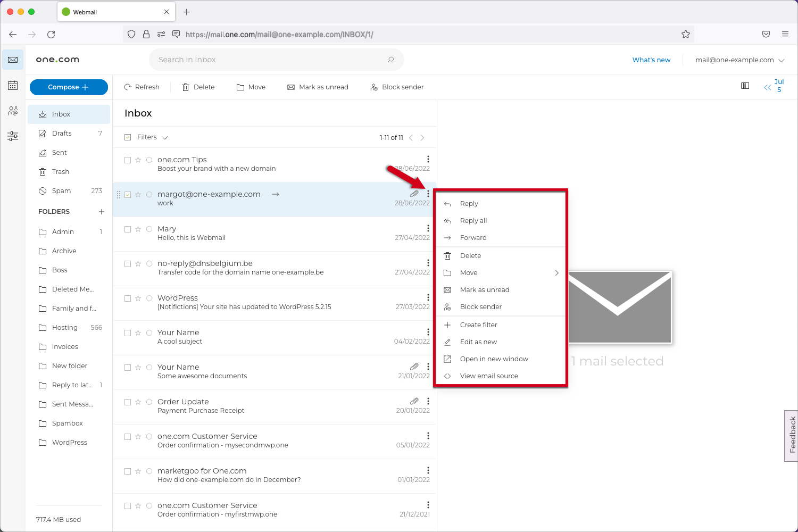Click the Search in Inbox field

click(x=276, y=60)
